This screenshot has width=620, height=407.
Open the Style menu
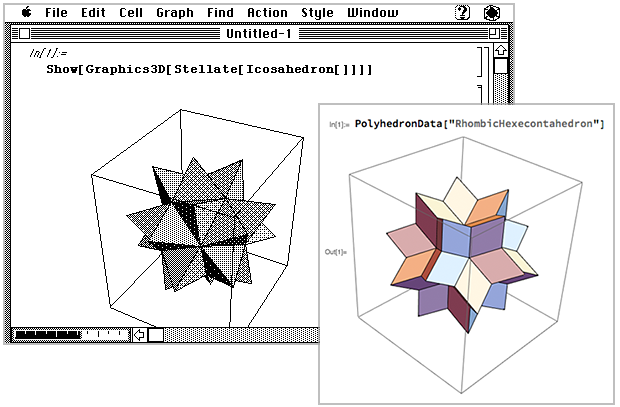coord(318,13)
